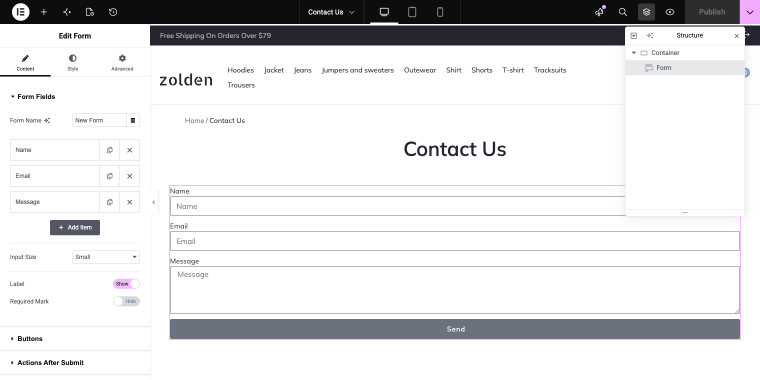Open the Message field item
This screenshot has height=380, width=760.
[55, 202]
